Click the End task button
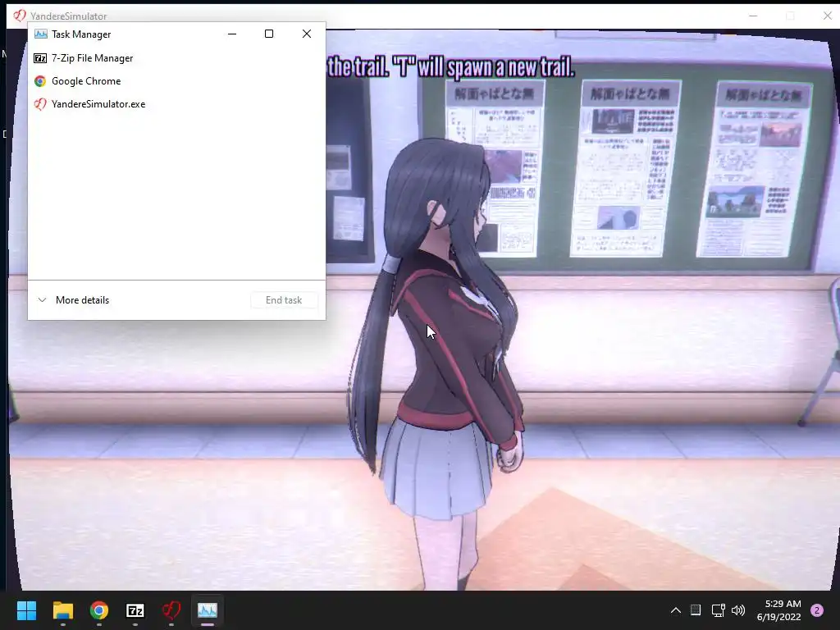This screenshot has height=630, width=840. coord(284,300)
